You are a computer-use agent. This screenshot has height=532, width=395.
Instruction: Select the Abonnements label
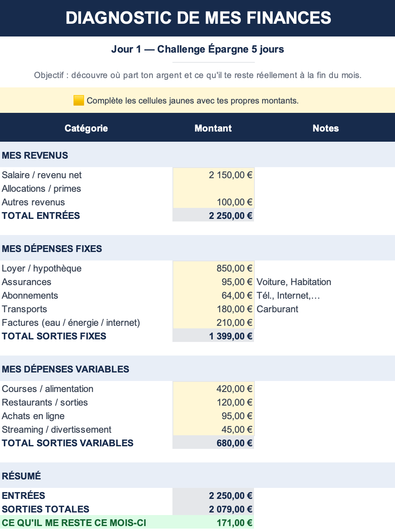[30, 295]
